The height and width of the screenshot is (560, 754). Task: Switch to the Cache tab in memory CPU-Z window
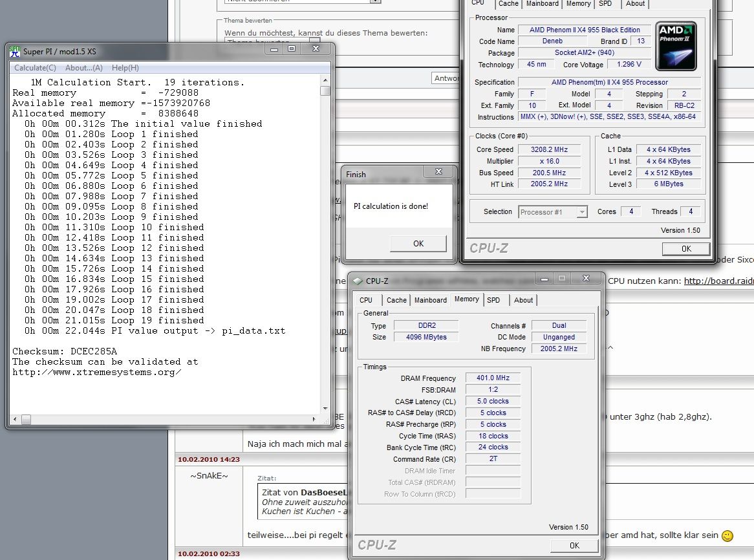pyautogui.click(x=396, y=300)
